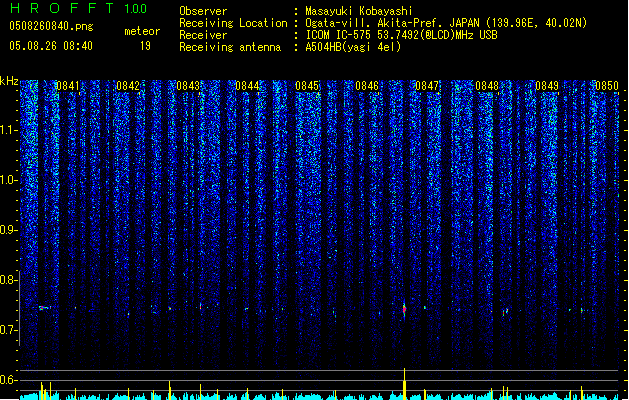The height and width of the screenshot is (400, 629).
Task: Click the HROFFT 1.0.0 title text
Action: coord(78,8)
